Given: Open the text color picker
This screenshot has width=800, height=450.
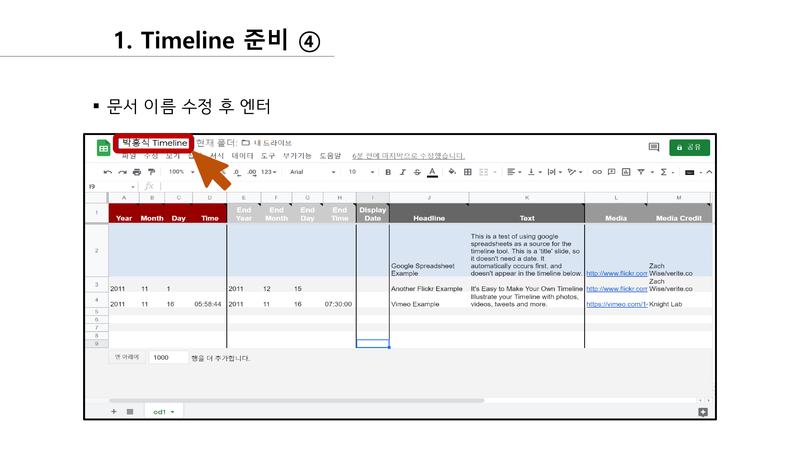Looking at the screenshot, I should [x=432, y=172].
